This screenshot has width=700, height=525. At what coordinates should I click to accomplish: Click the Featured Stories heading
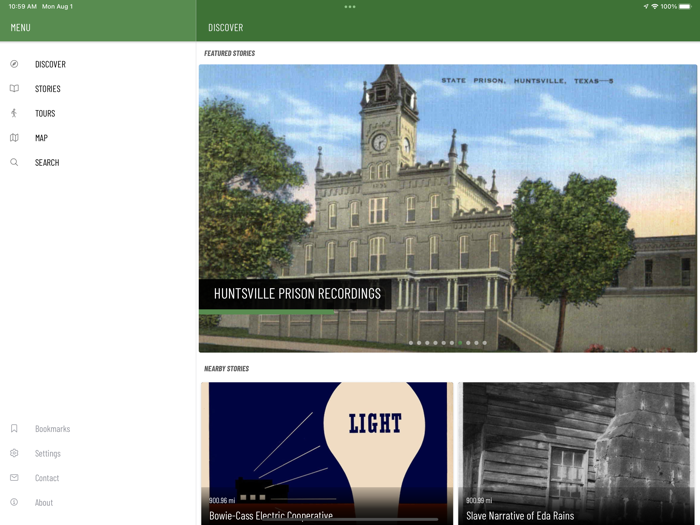229,53
